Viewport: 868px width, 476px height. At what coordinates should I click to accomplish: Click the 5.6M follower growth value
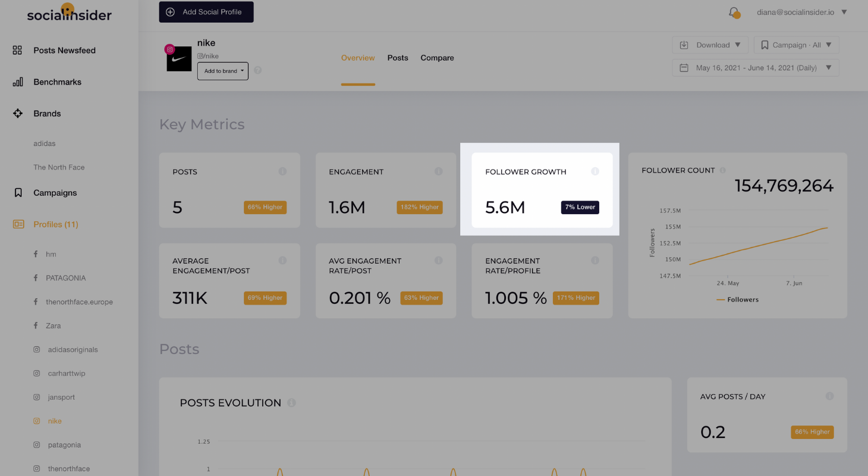505,207
